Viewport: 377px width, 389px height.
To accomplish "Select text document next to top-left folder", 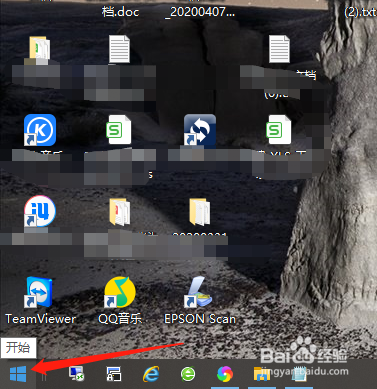I will pos(119,49).
